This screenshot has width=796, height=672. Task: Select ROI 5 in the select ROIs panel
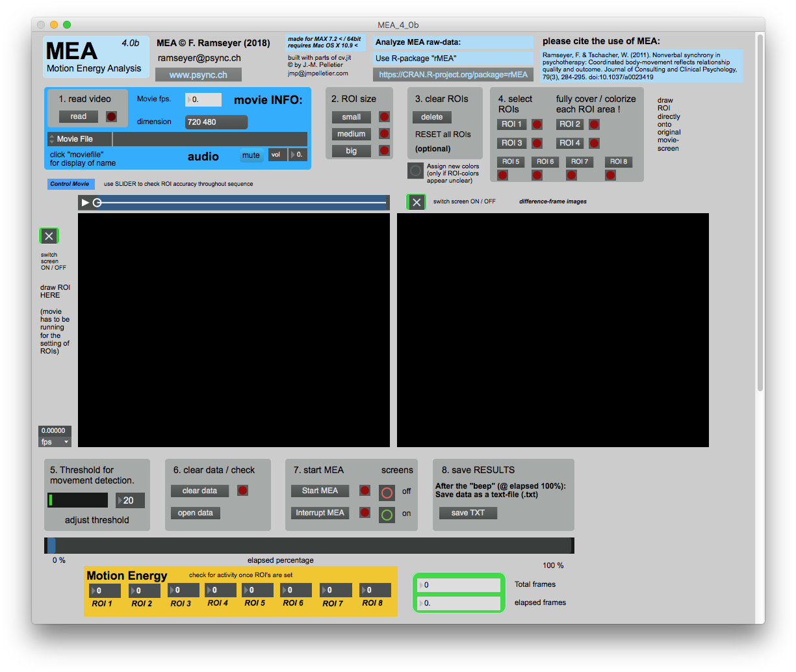tap(510, 161)
